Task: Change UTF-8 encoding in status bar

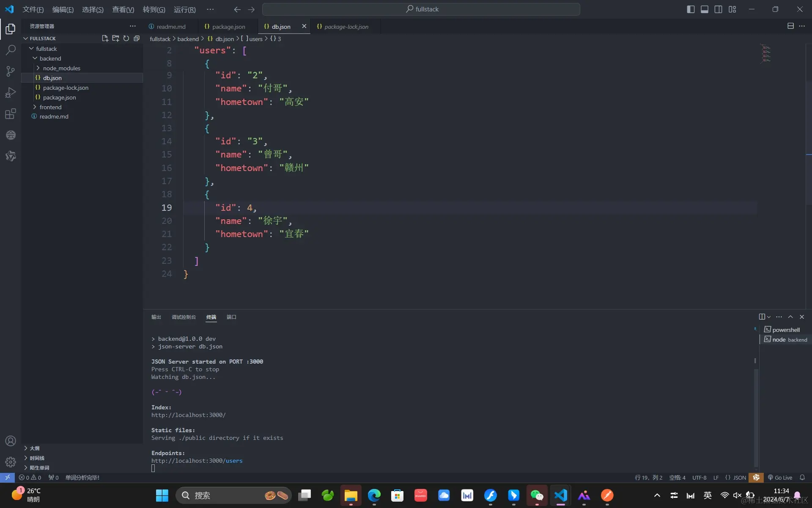Action: [699, 478]
